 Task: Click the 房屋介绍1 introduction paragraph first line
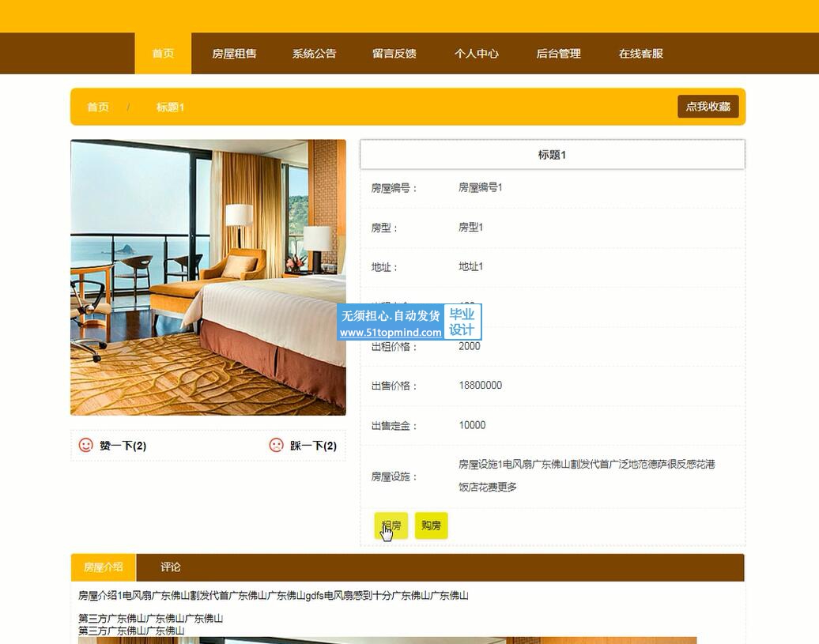click(274, 596)
